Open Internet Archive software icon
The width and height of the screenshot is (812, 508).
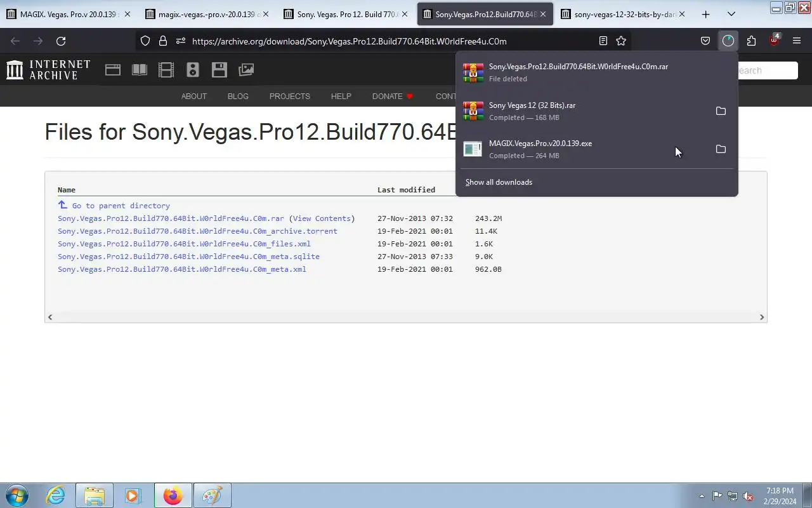[x=219, y=70]
